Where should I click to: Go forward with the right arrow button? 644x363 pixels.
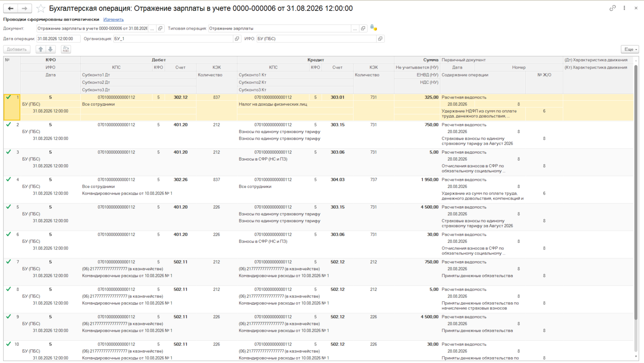coord(25,8)
